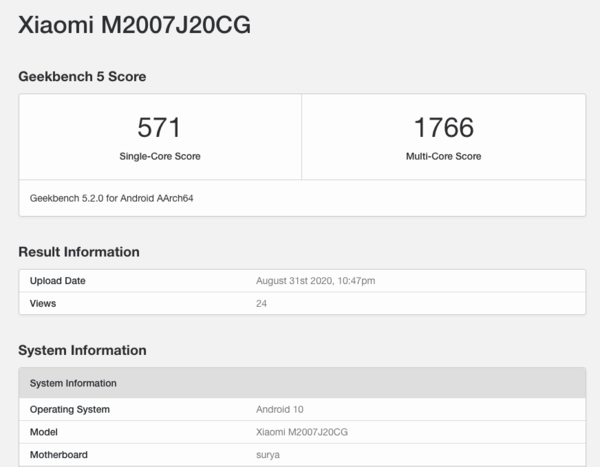Click the Operating System row label
This screenshot has width=600, height=467.
70,409
